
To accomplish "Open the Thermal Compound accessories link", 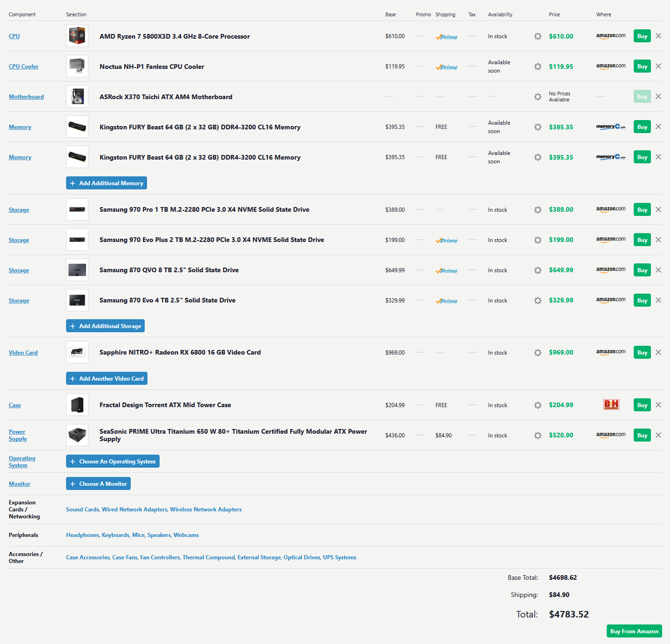I will coord(208,557).
